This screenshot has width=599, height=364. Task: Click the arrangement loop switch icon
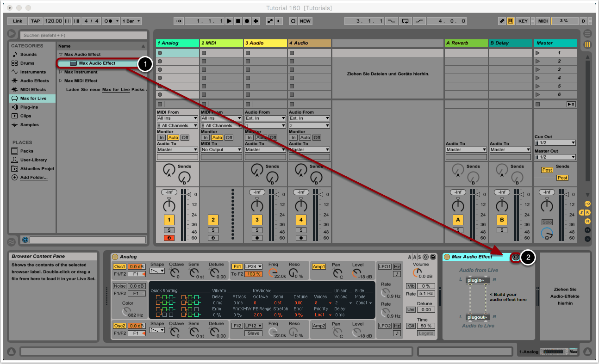(x=406, y=21)
